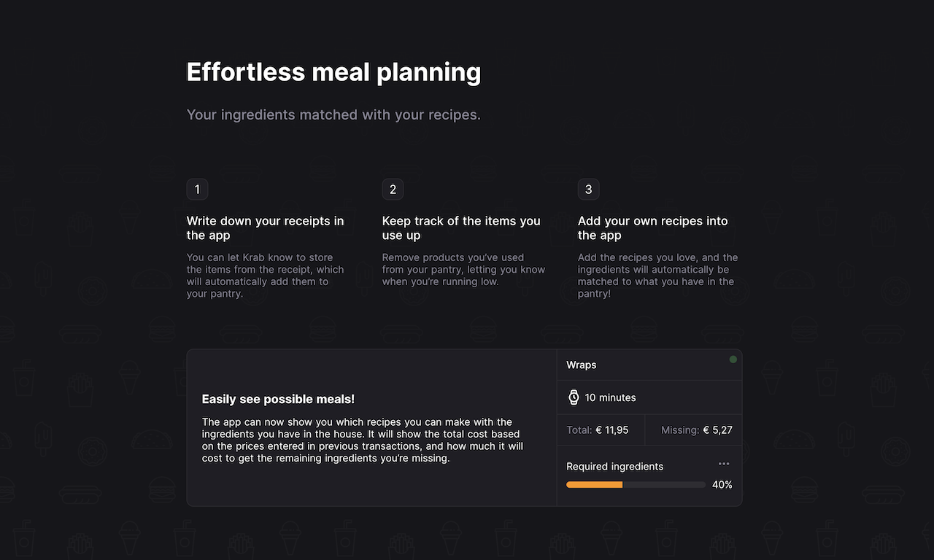The image size is (934, 560).
Task: Click the stopwatch icon next to 10 minutes
Action: tap(574, 397)
